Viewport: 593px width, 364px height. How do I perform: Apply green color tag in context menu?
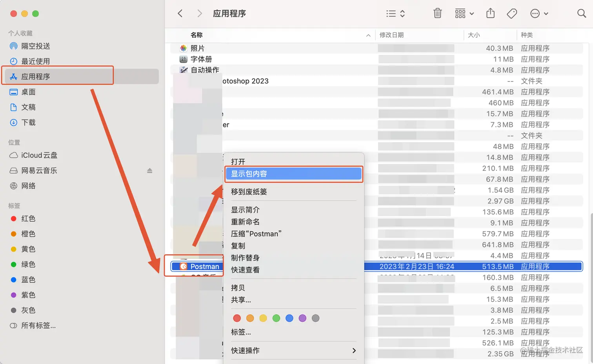coord(276,318)
